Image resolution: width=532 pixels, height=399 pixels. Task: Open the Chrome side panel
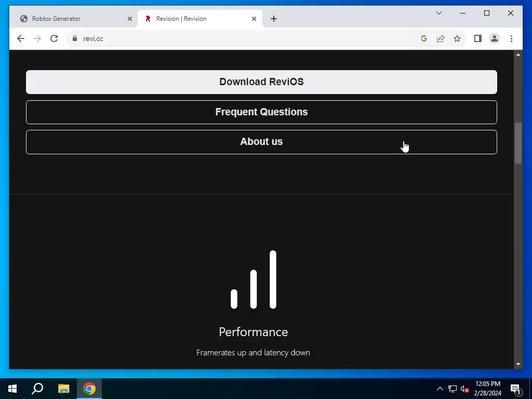(478, 38)
